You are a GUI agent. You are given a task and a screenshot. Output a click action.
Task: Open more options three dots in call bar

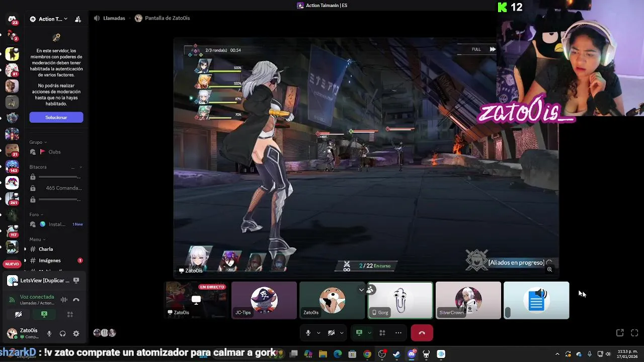398,333
